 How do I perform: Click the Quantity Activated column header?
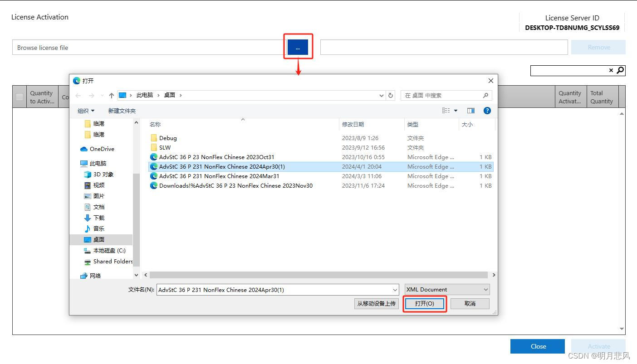(x=570, y=97)
